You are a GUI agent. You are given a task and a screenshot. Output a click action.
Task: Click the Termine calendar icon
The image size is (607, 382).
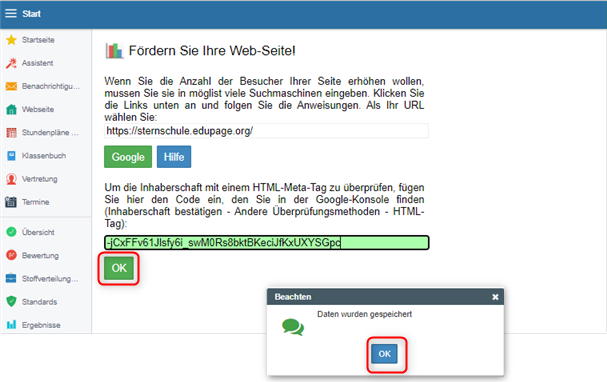tap(11, 202)
